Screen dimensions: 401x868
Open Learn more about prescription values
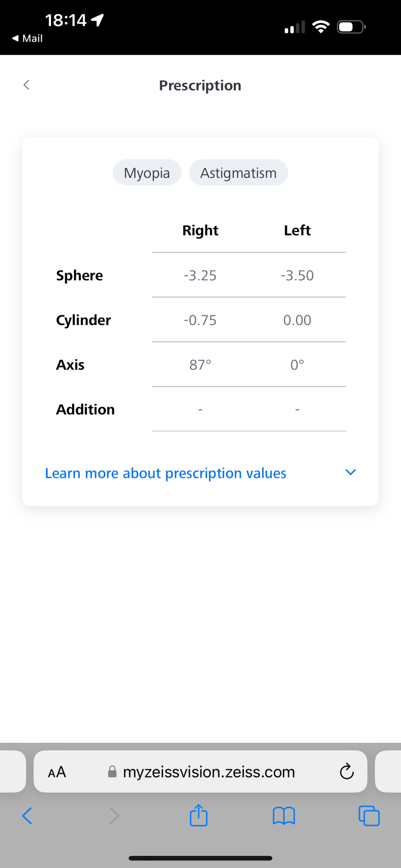(166, 473)
